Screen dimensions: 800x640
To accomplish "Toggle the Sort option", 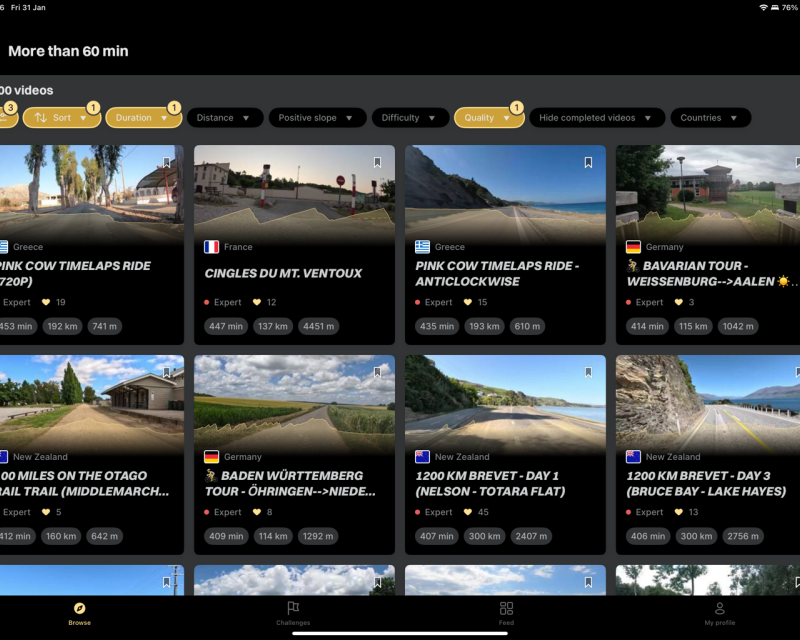I will (x=62, y=117).
